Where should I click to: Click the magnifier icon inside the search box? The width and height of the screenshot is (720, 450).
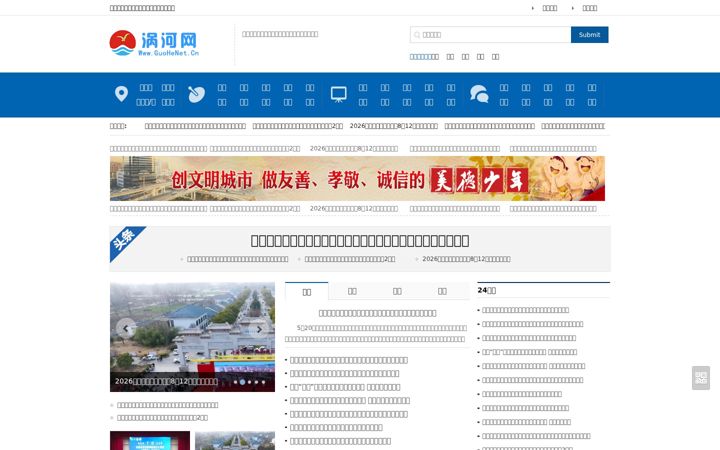[x=417, y=35]
